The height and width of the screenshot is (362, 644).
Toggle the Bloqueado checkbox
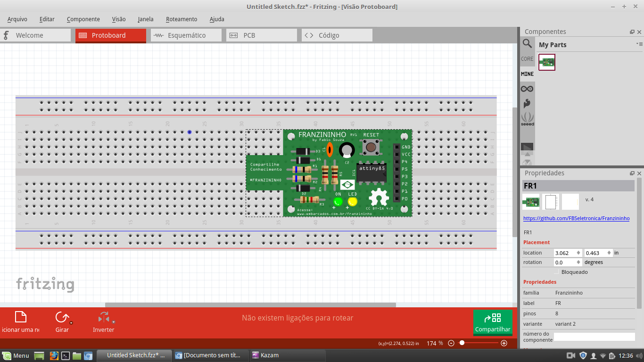tap(556, 272)
